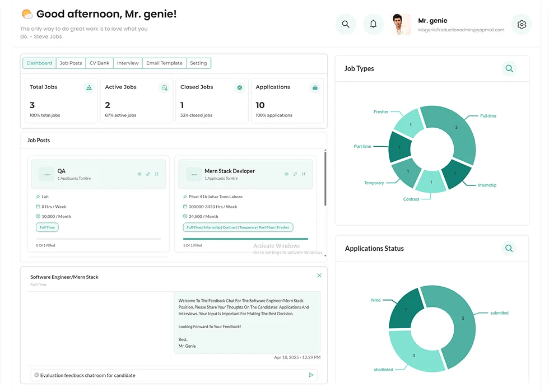Go to the Email Template tab

tap(164, 63)
